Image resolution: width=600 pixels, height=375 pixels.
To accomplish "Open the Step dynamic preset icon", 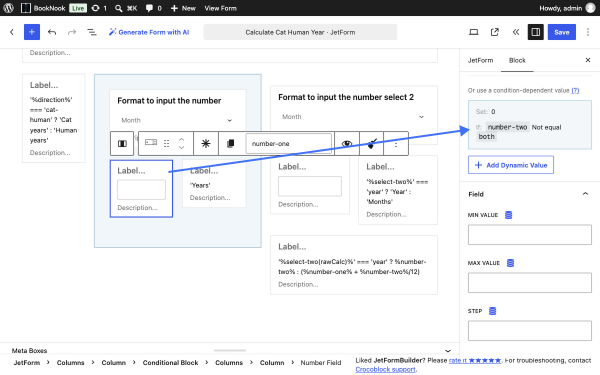I will (x=492, y=311).
